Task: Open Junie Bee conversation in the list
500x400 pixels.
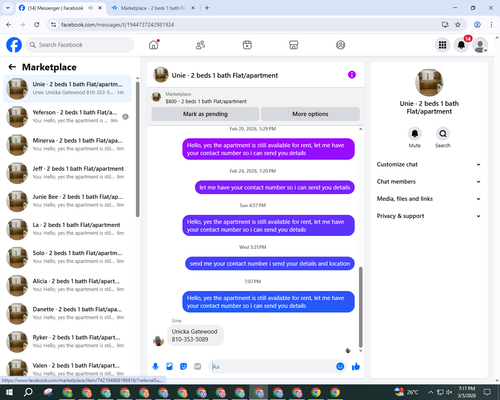Action: 67,201
